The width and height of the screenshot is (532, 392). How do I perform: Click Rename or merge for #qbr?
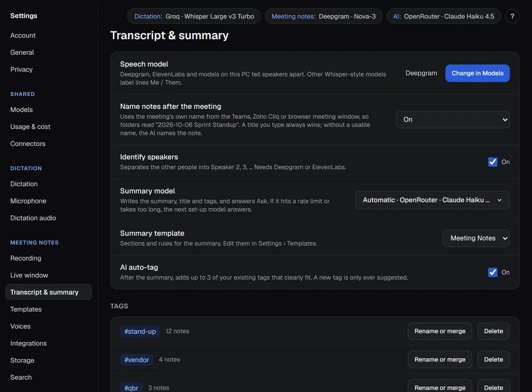(439, 386)
